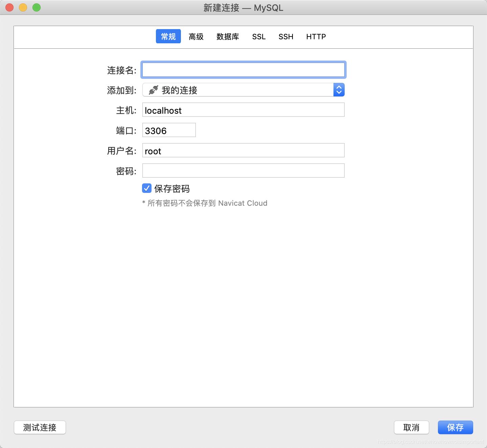Open the 高级 tab
Image resolution: width=487 pixels, height=448 pixels.
pos(196,36)
